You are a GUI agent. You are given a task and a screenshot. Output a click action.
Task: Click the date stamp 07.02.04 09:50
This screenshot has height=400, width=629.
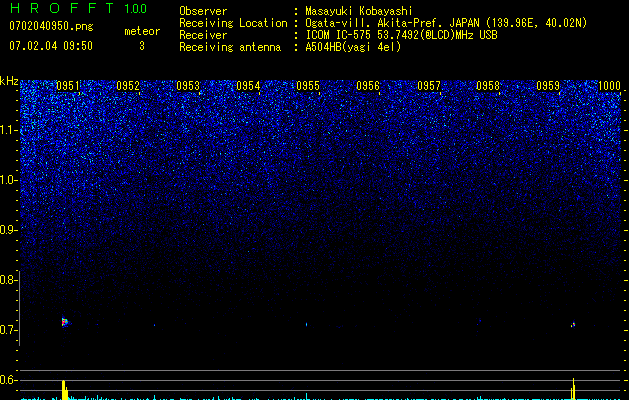(x=51, y=46)
